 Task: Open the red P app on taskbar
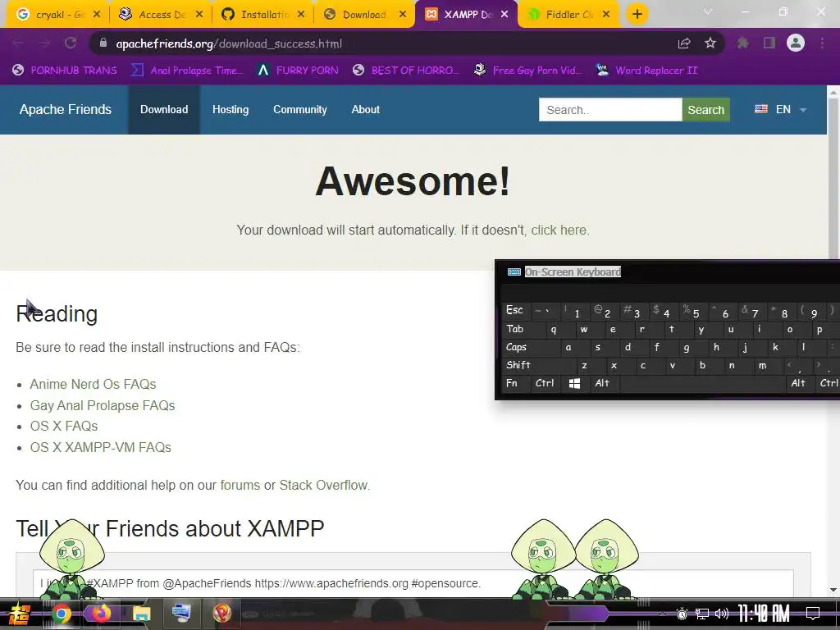(x=221, y=614)
